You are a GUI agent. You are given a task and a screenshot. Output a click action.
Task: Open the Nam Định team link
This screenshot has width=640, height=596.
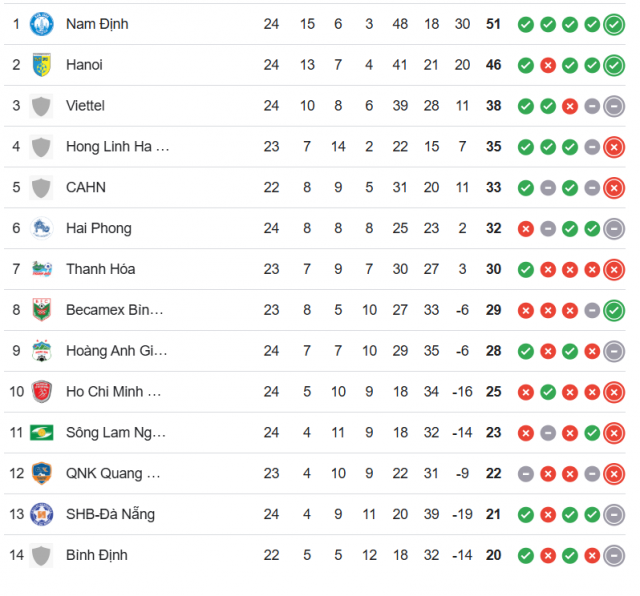(x=97, y=24)
